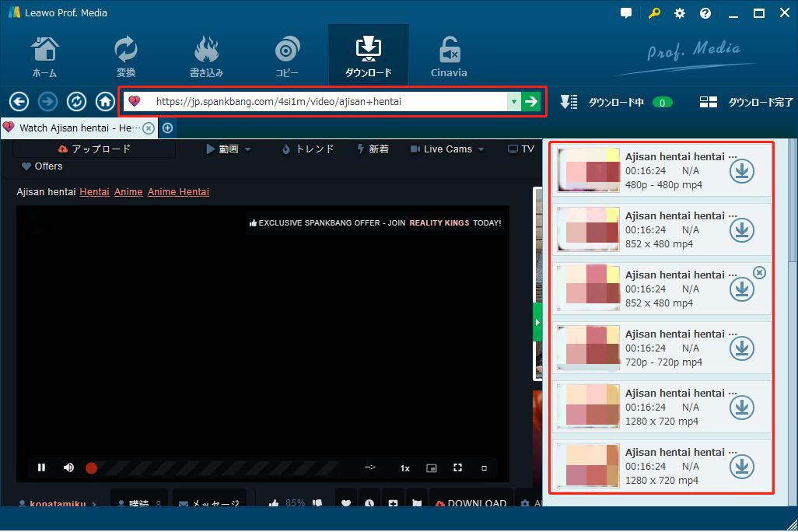Viewport: 798px width, 532px height.
Task: Close the Watch Ajisan hentai tab
Action: click(148, 128)
